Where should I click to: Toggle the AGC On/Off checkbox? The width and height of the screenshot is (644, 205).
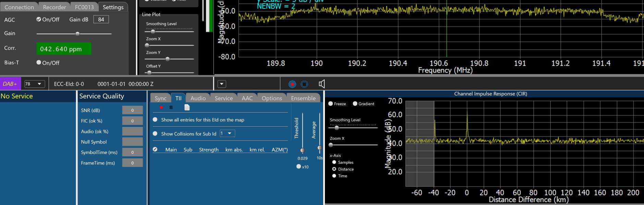coord(39,20)
